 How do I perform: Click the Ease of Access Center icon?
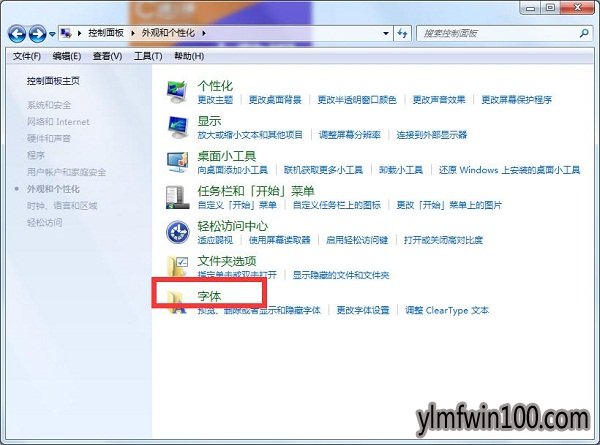pos(178,232)
